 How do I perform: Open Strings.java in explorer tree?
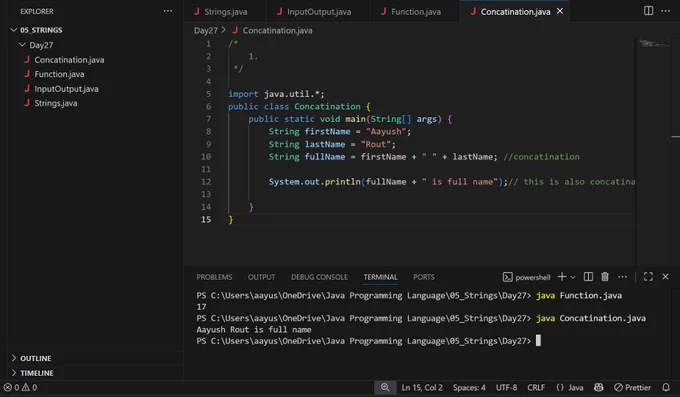[56, 103]
